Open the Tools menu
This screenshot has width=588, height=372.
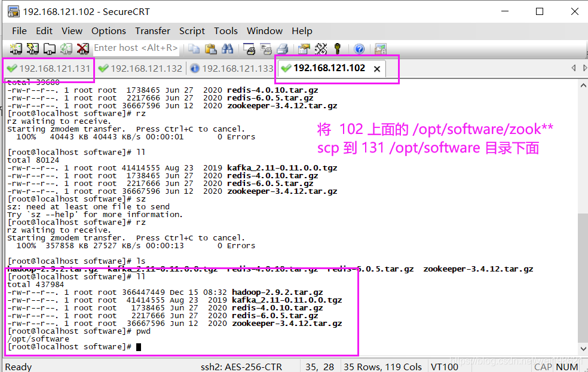(x=226, y=31)
